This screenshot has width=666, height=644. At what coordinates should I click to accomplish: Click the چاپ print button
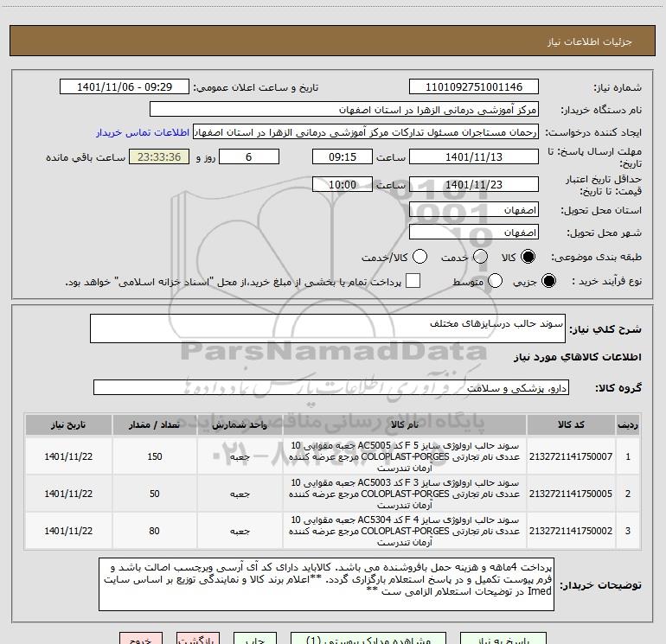255,638
